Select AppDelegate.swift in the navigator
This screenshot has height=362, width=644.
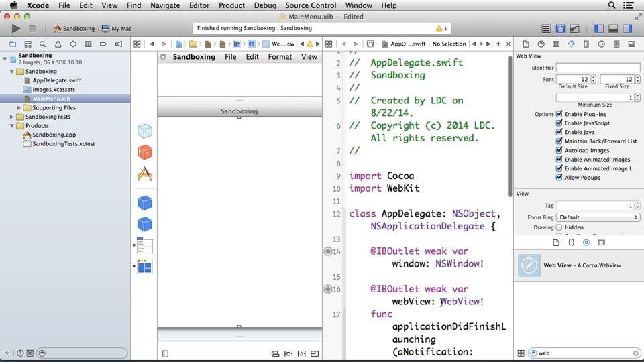pos(56,80)
